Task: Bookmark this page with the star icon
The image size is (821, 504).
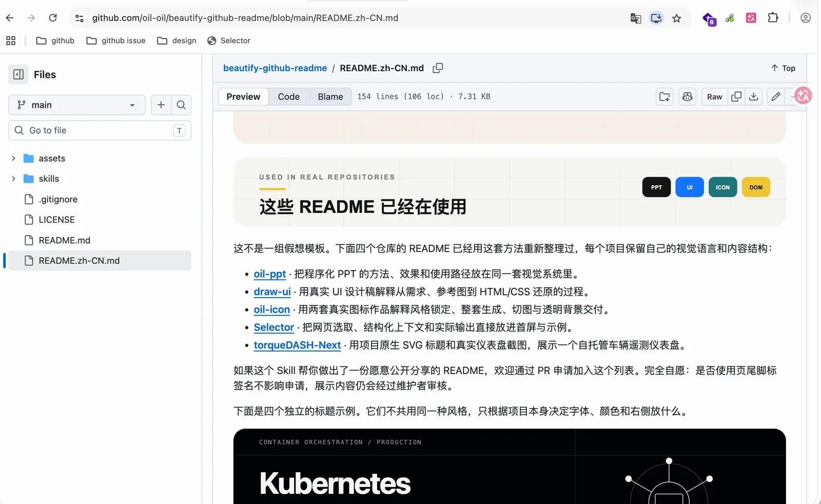Action: coord(677,18)
